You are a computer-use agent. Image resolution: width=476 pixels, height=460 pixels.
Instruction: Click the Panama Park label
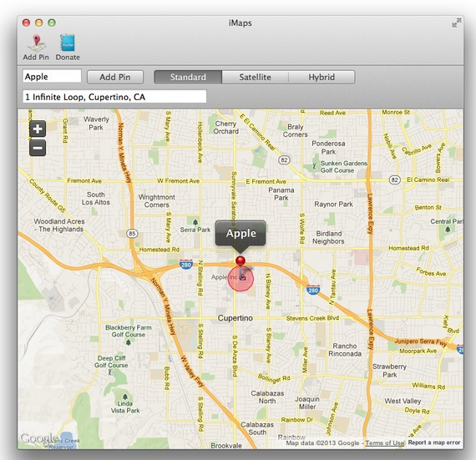(x=281, y=194)
